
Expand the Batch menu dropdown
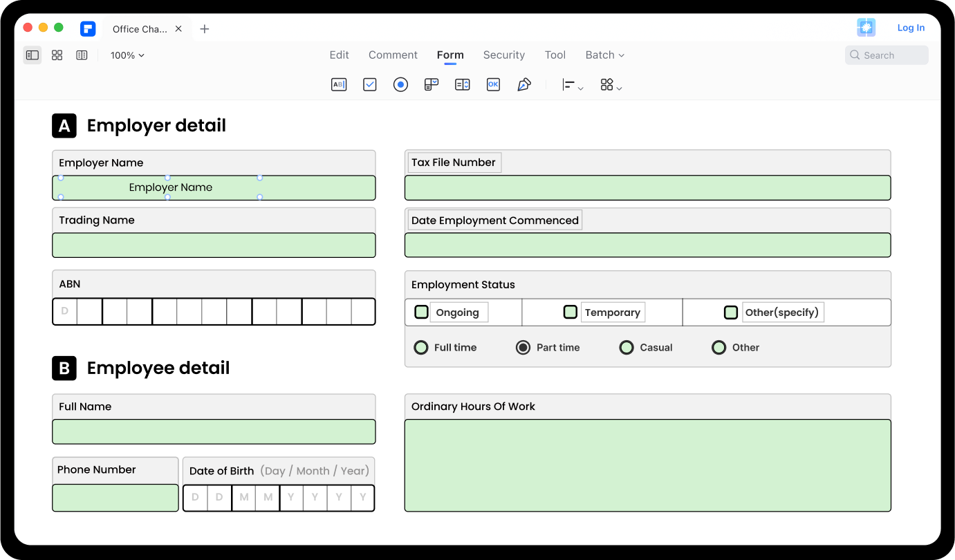point(605,55)
